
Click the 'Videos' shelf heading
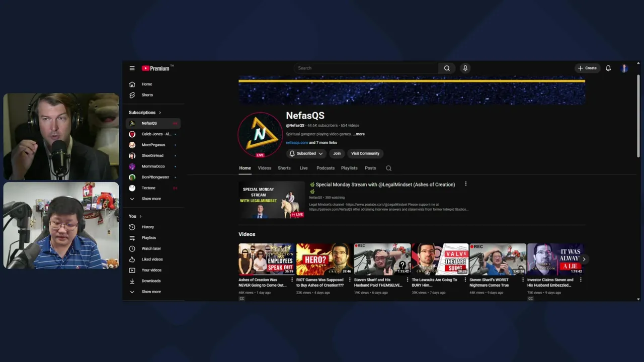point(247,234)
